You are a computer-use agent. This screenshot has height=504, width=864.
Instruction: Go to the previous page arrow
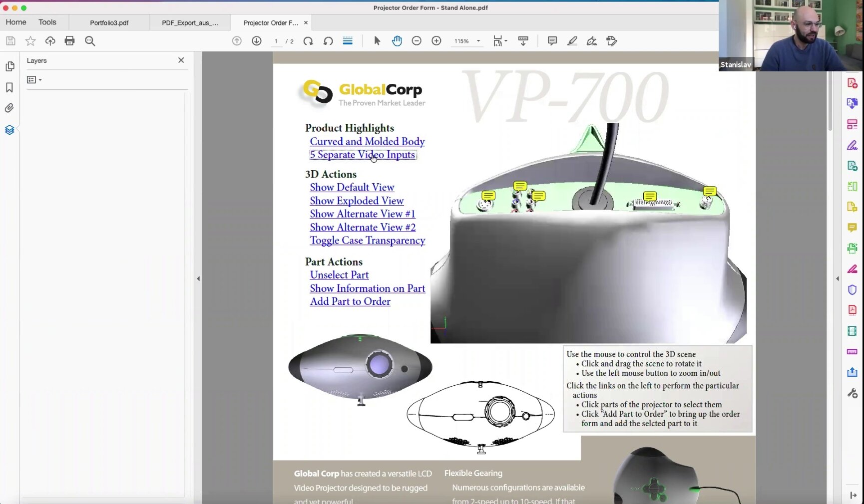pyautogui.click(x=237, y=41)
